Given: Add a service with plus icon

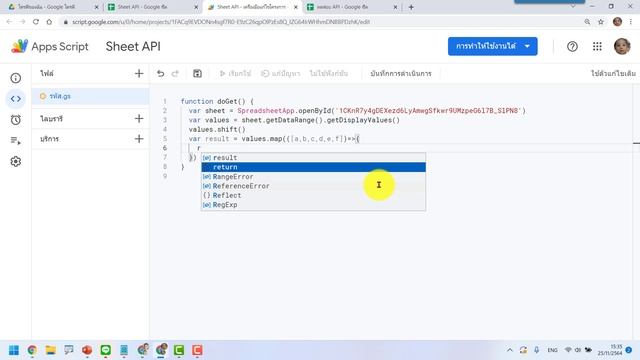Looking at the screenshot, I should 139,139.
